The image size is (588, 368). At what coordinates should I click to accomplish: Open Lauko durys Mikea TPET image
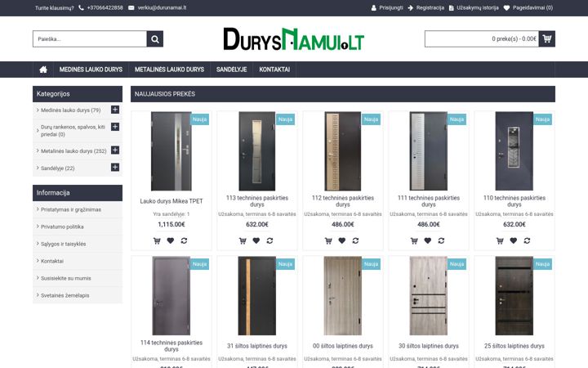click(x=171, y=151)
